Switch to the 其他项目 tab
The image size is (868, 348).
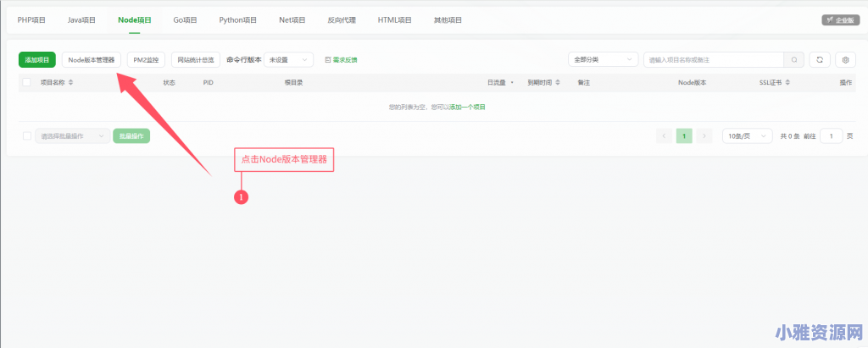tap(448, 20)
